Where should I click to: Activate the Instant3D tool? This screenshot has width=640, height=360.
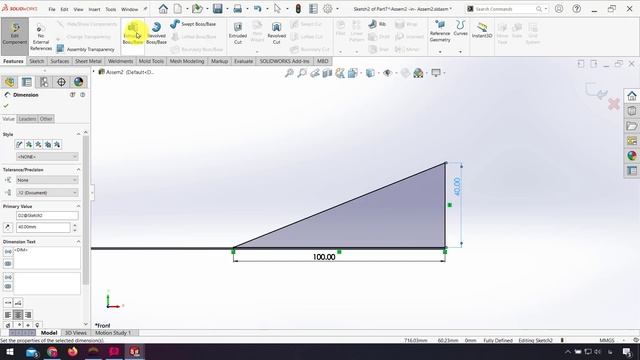click(x=482, y=31)
